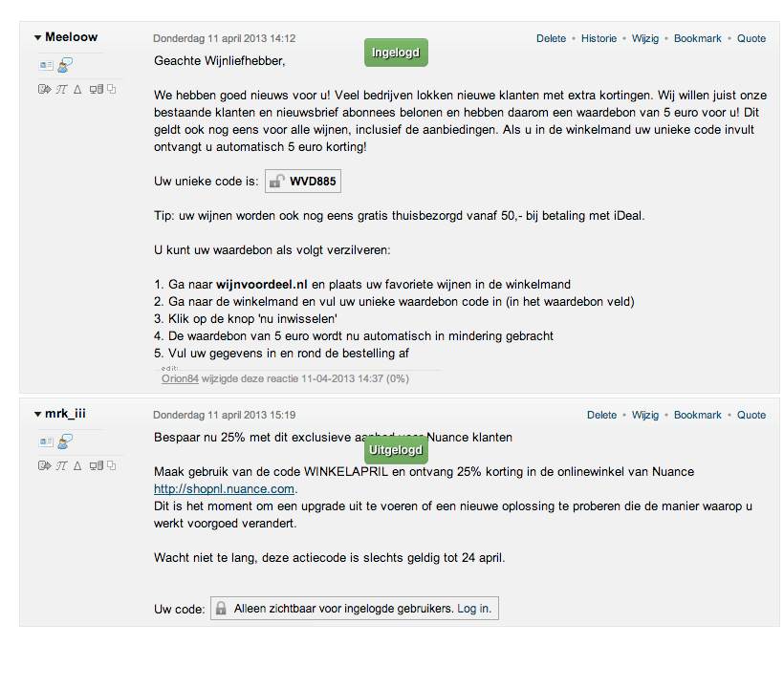Image resolution: width=784 pixels, height=688 pixels.
Task: Click the arrow card icon under Meeloow
Action: [x=44, y=89]
